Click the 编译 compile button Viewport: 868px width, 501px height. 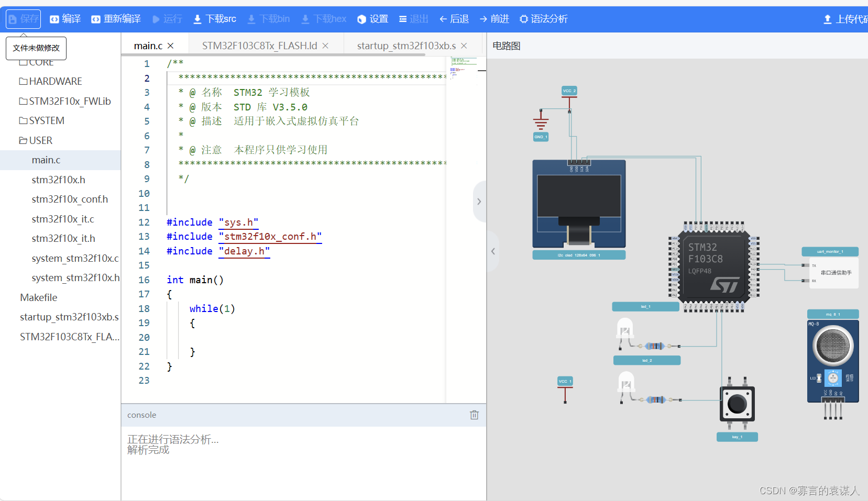[65, 19]
